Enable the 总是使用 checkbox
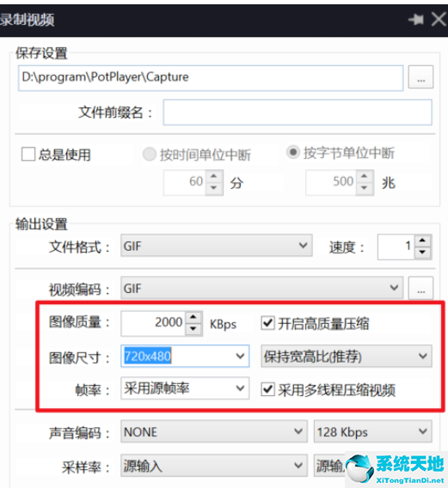This screenshot has width=448, height=488. pos(28,155)
